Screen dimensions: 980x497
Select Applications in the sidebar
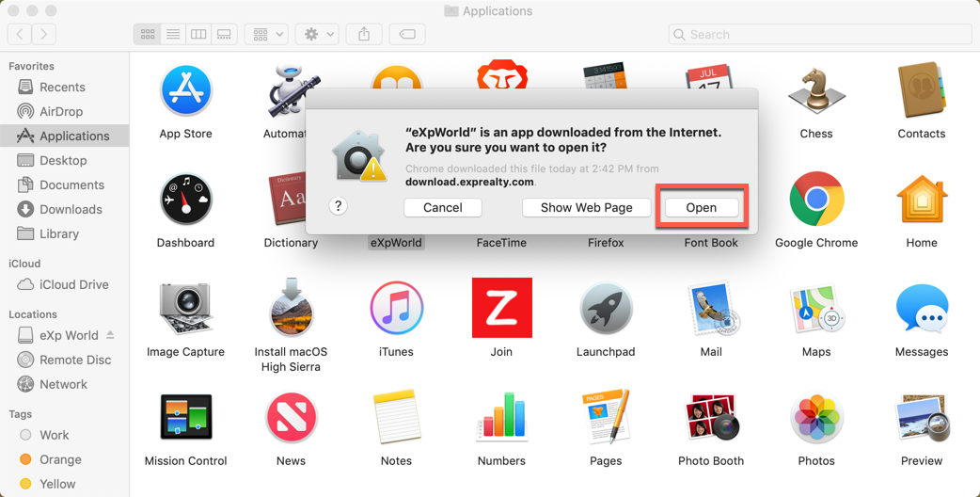(x=64, y=136)
